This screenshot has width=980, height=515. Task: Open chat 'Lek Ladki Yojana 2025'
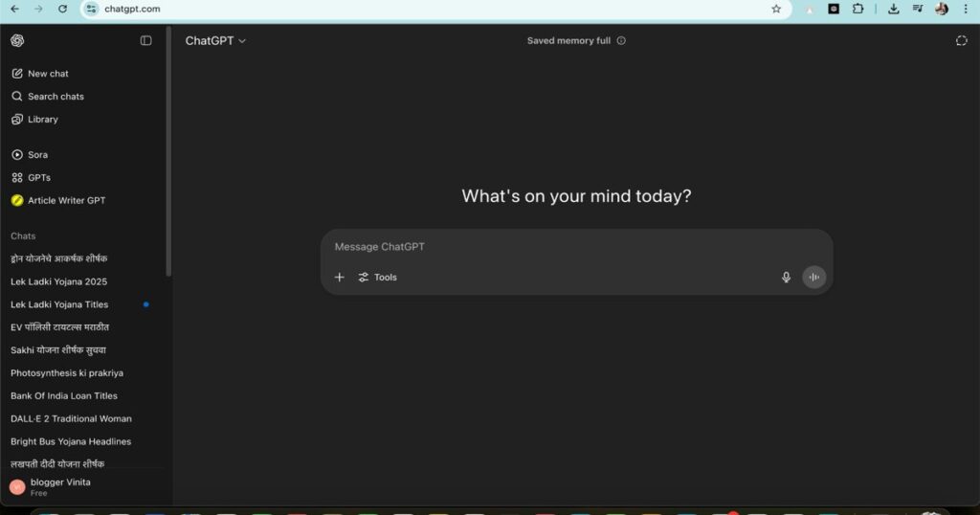point(58,281)
